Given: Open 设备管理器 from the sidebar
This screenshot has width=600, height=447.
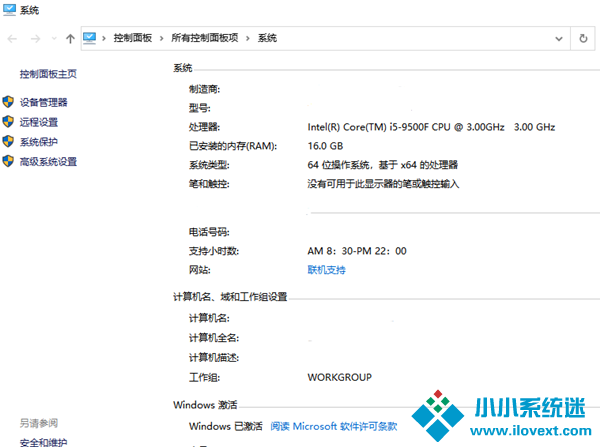Looking at the screenshot, I should (x=44, y=102).
